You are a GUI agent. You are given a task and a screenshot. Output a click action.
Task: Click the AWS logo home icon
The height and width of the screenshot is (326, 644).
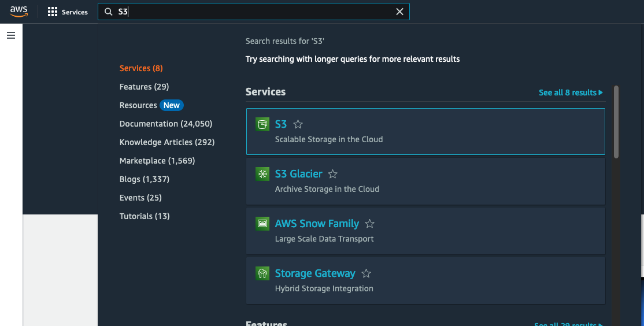tap(18, 12)
